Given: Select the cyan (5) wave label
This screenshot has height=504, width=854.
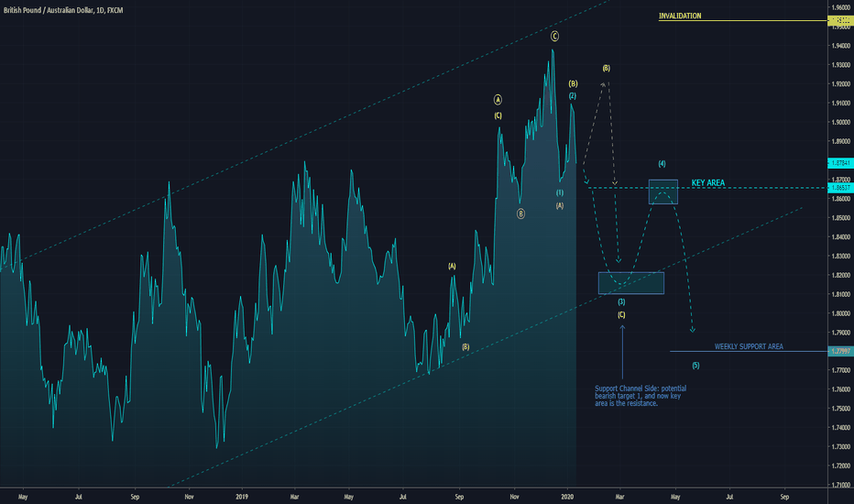Looking at the screenshot, I should pos(695,366).
